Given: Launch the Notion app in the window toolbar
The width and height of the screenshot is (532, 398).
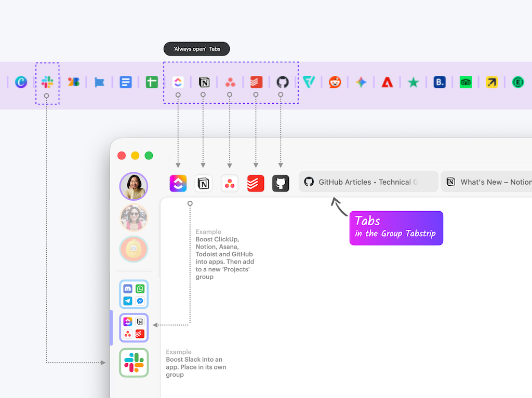Looking at the screenshot, I should point(204,183).
